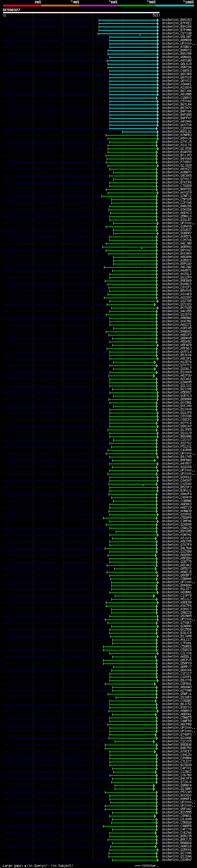This screenshot has width=197, height=868.
Task: Select hit label UniRef100_C4XRH8
Action: coord(177,450)
